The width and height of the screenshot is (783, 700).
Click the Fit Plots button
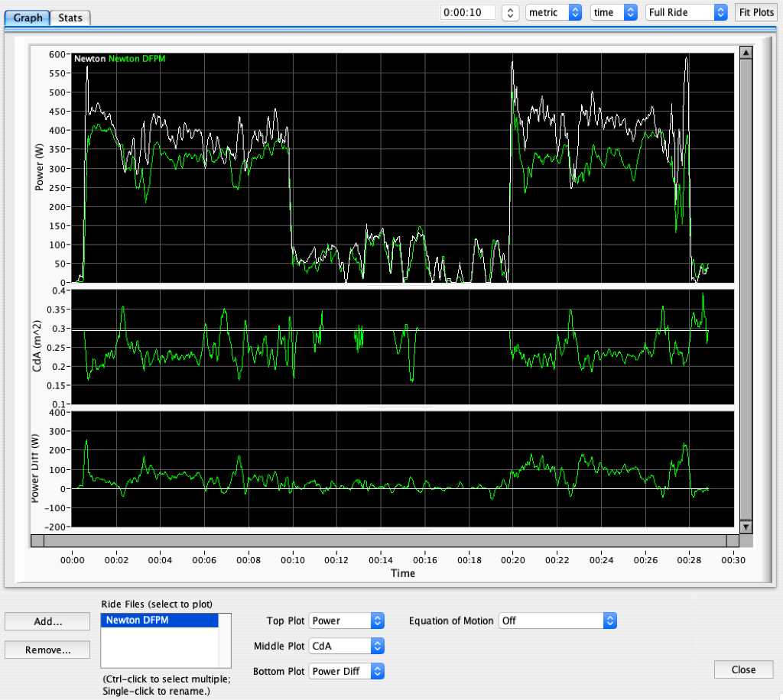pos(755,12)
